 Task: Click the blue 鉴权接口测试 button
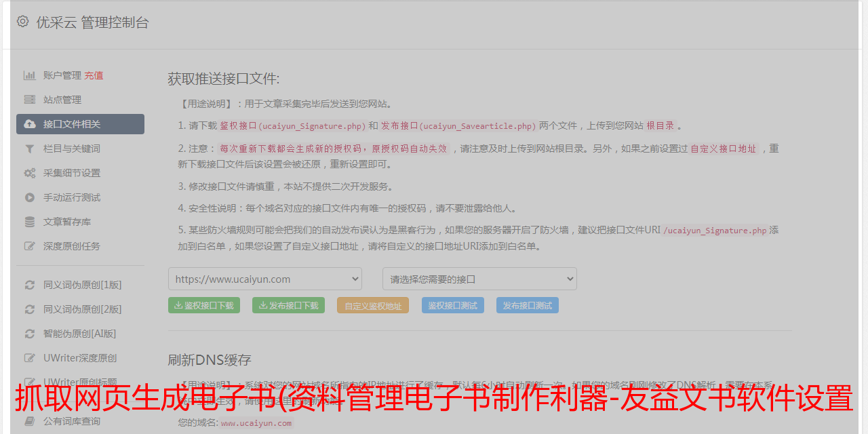coord(453,305)
